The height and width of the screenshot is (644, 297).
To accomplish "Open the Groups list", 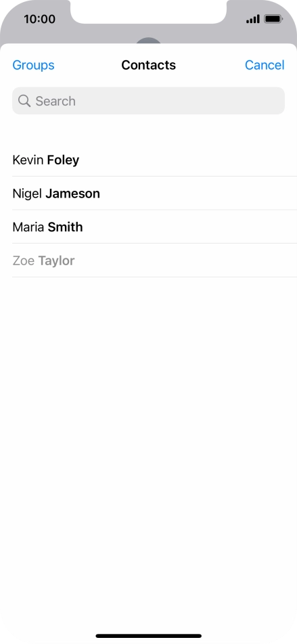I will 33,65.
